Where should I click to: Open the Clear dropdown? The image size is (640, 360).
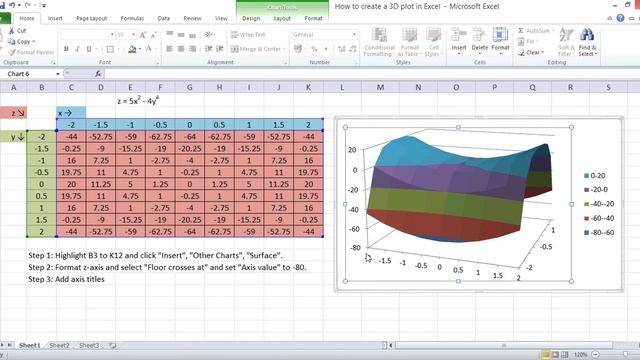[x=531, y=52]
